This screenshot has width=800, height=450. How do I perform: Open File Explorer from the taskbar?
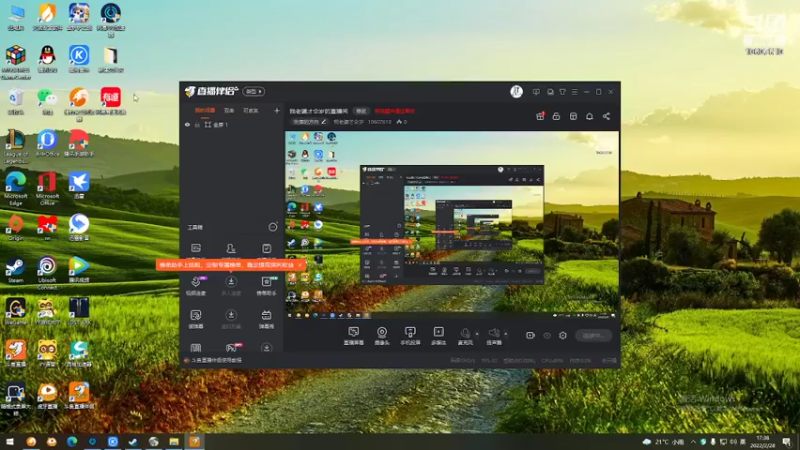(174, 441)
